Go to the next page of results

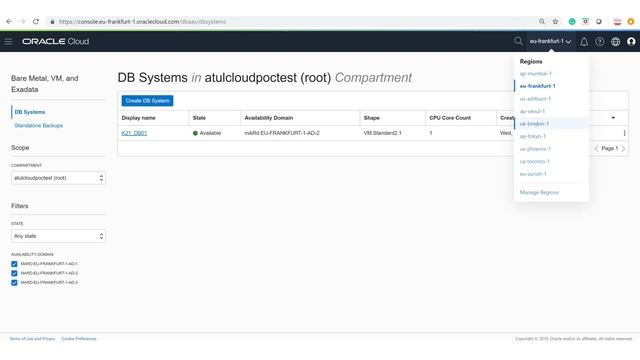(x=623, y=149)
